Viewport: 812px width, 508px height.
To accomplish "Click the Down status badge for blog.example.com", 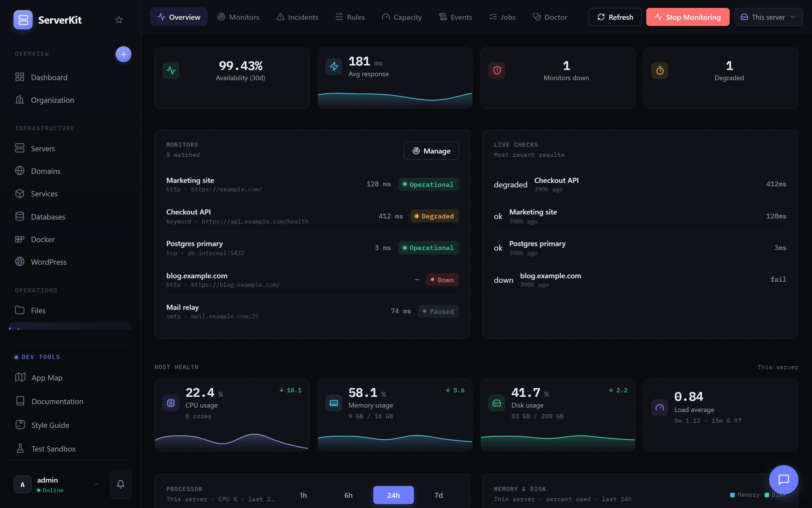I will coord(442,279).
